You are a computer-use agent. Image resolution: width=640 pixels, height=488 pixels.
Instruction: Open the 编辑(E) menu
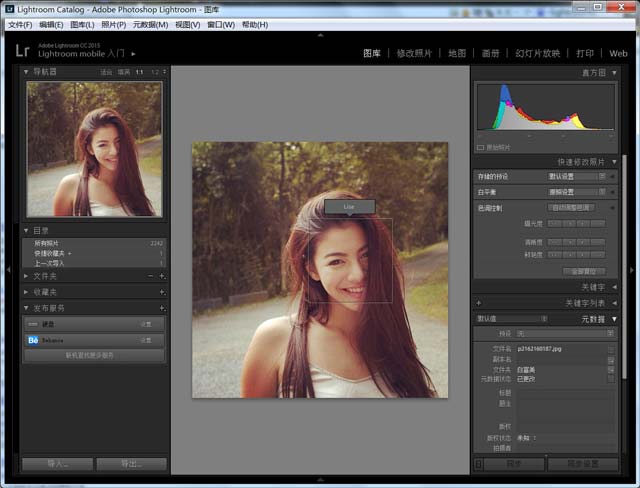pyautogui.click(x=51, y=25)
